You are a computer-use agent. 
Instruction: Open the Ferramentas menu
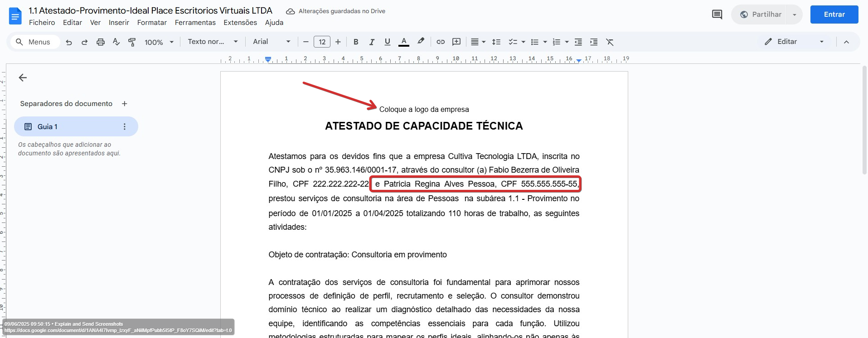(x=195, y=23)
